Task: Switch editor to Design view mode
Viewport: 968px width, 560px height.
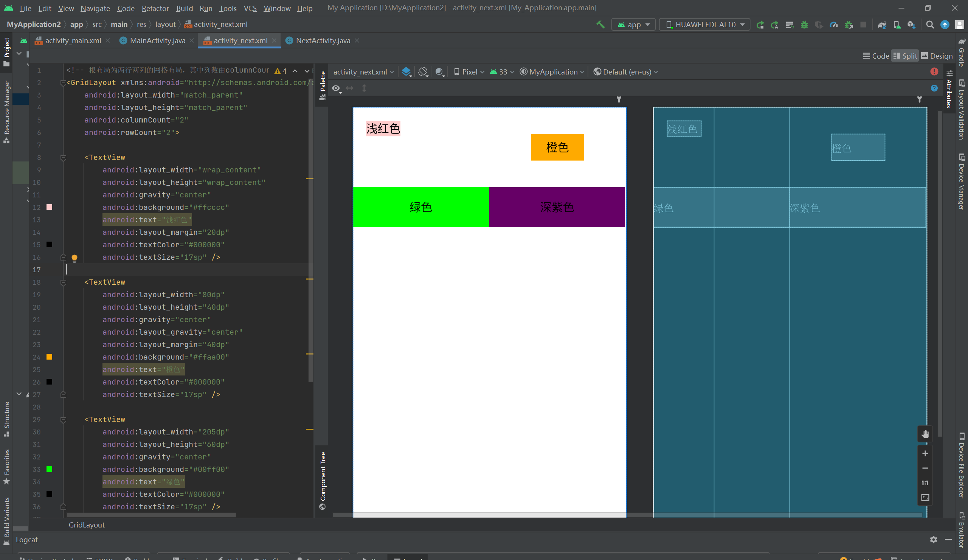Action: pyautogui.click(x=937, y=56)
